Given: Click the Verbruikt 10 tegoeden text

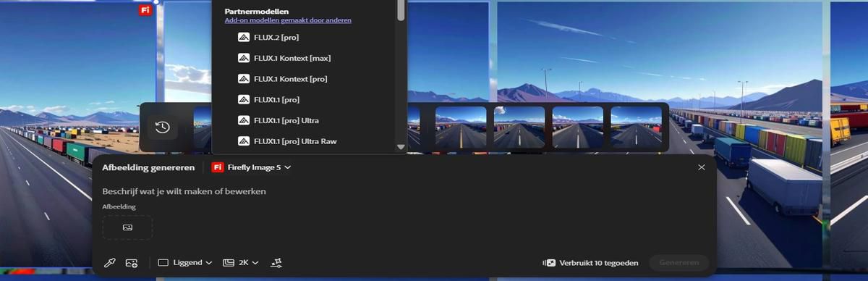Looking at the screenshot, I should pos(600,263).
